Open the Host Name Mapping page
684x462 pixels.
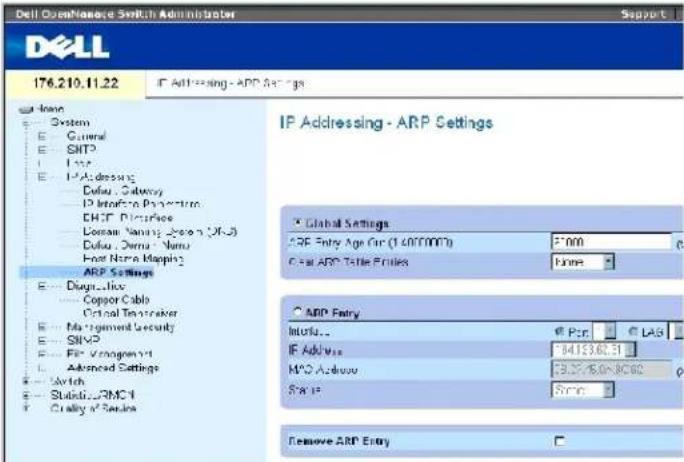133,259
